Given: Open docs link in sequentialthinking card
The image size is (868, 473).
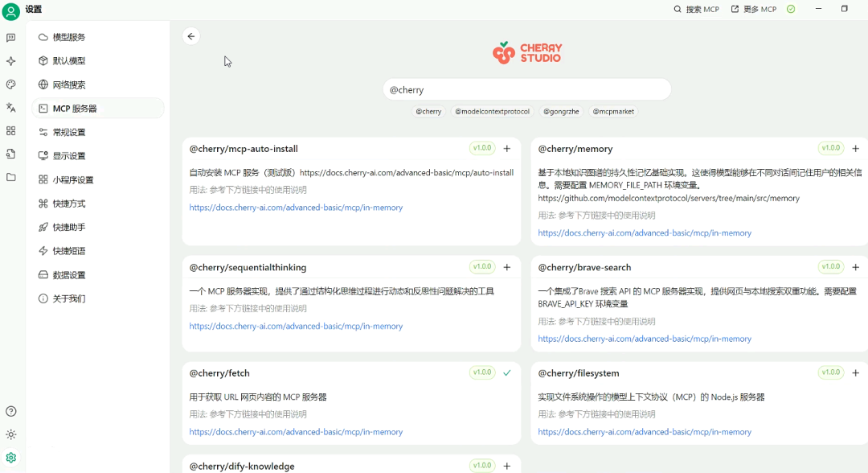Looking at the screenshot, I should pyautogui.click(x=296, y=327).
